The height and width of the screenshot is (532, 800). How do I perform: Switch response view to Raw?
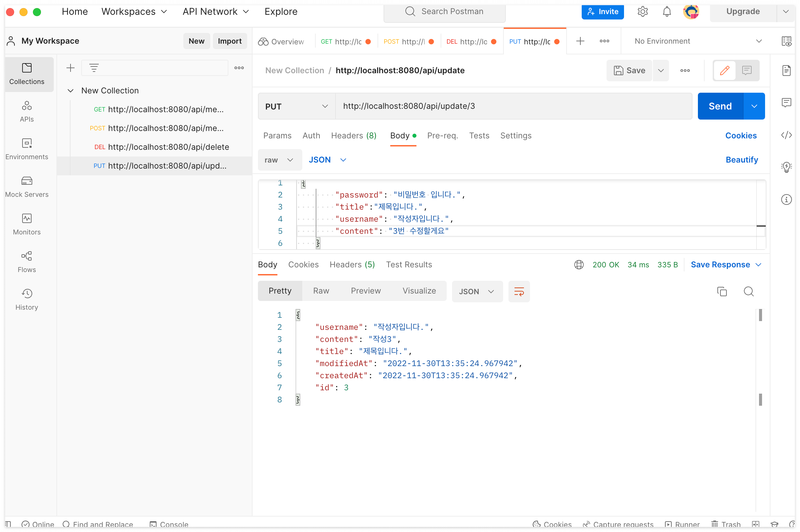[321, 291]
